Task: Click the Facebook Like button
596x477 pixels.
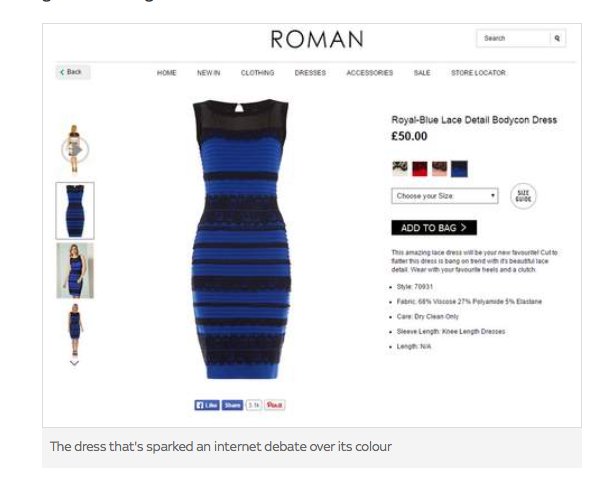Action: tap(207, 405)
